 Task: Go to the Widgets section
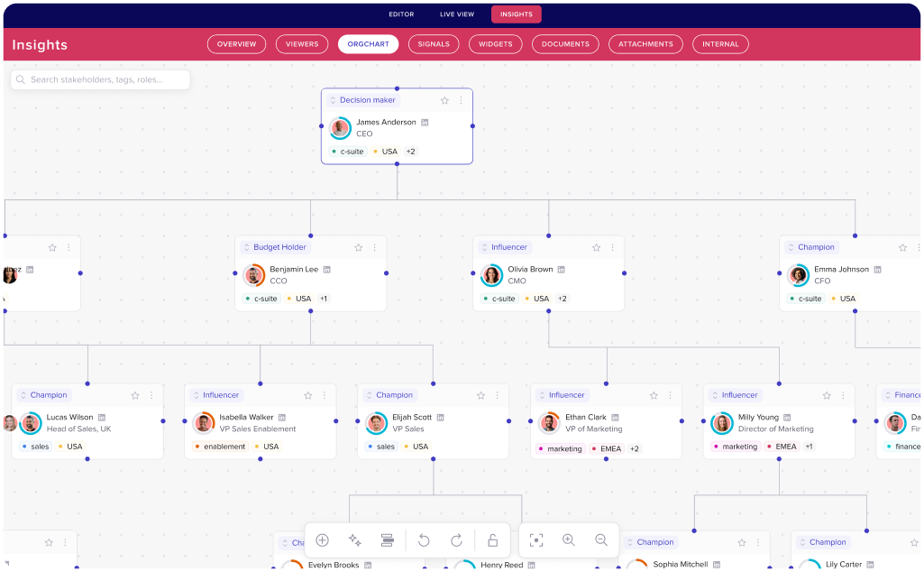point(496,44)
